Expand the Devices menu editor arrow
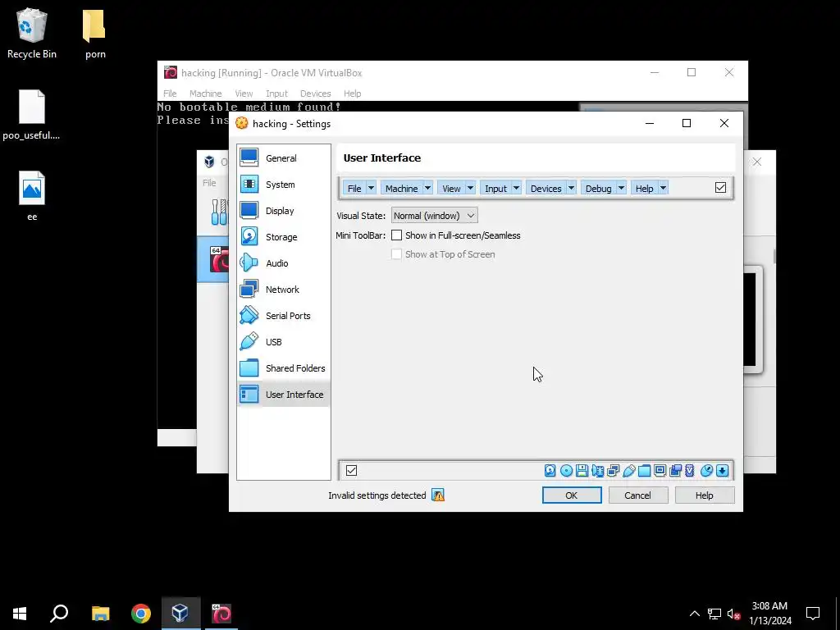The height and width of the screenshot is (630, 840). click(x=571, y=188)
